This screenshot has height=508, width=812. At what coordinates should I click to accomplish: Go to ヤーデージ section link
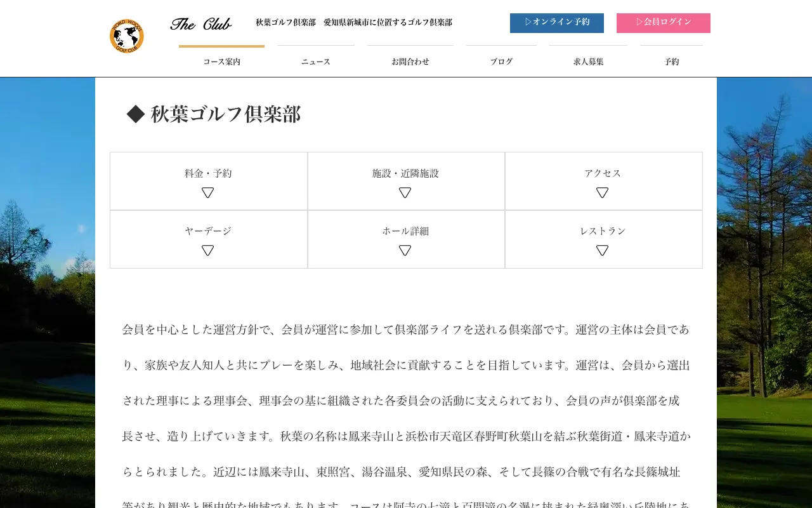click(x=208, y=231)
